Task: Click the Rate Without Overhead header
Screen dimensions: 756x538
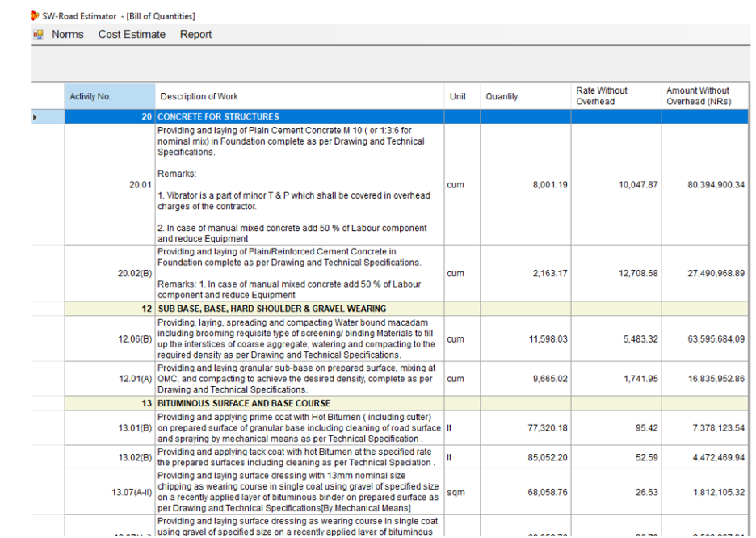Action: (602, 96)
